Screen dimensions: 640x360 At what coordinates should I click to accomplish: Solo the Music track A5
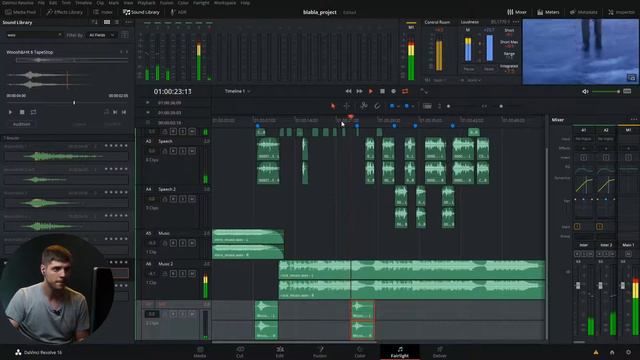[x=182, y=243]
